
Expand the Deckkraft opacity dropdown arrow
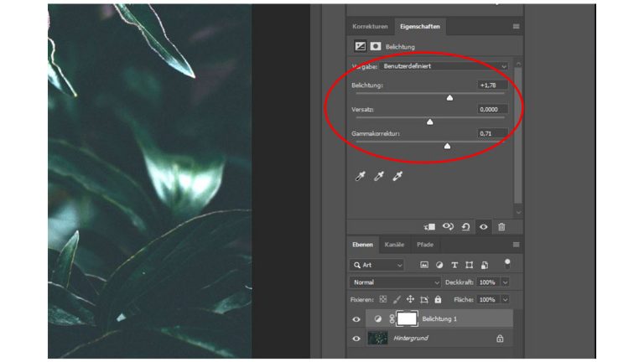click(x=505, y=282)
